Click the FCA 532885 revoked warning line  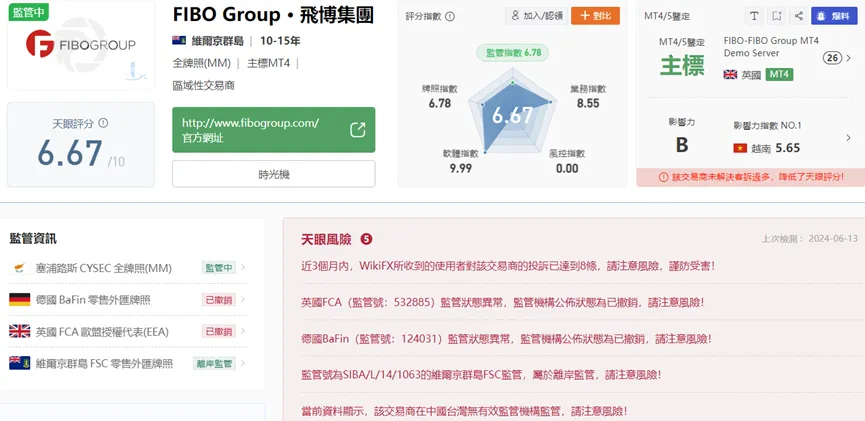tap(503, 302)
